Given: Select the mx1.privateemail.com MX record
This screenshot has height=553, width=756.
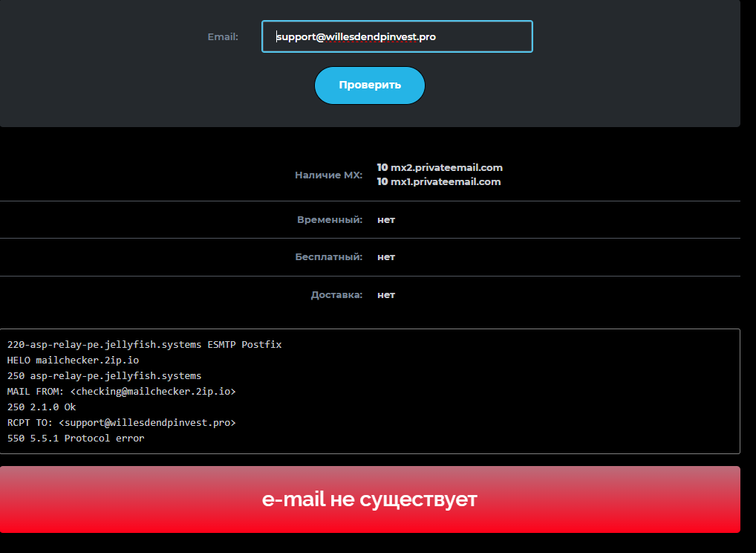Looking at the screenshot, I should pos(438,181).
